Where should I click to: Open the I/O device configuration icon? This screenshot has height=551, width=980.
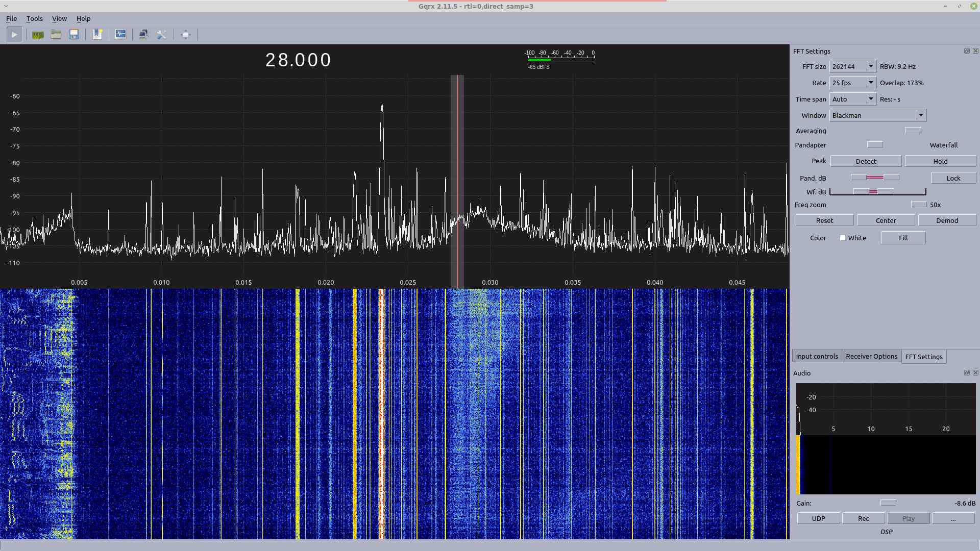(x=38, y=35)
